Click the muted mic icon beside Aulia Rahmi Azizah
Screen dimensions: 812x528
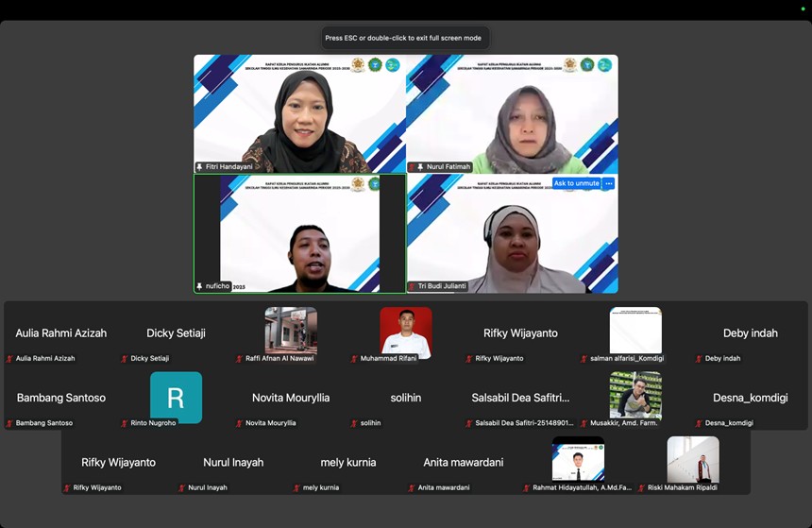[x=9, y=359]
